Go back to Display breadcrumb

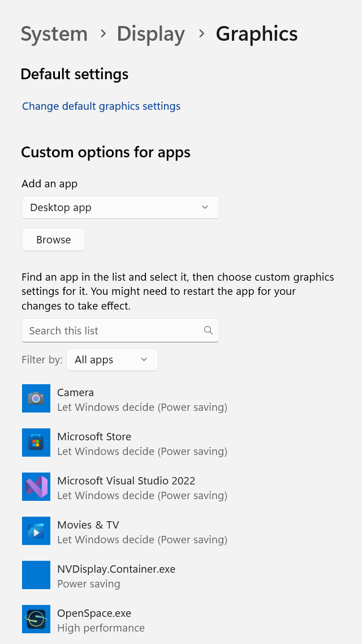150,34
